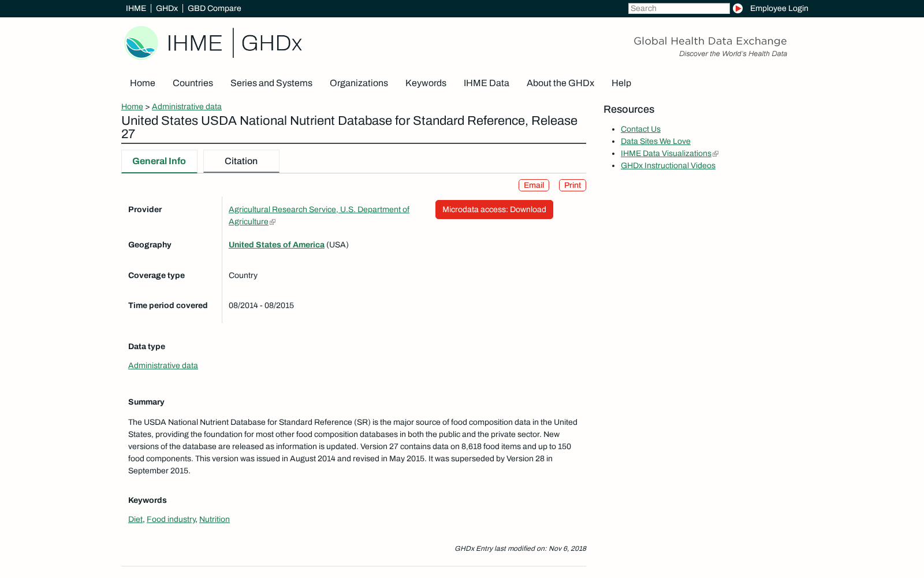This screenshot has width=924, height=578.
Task: Open GBD Compare in top bar
Action: [214, 8]
